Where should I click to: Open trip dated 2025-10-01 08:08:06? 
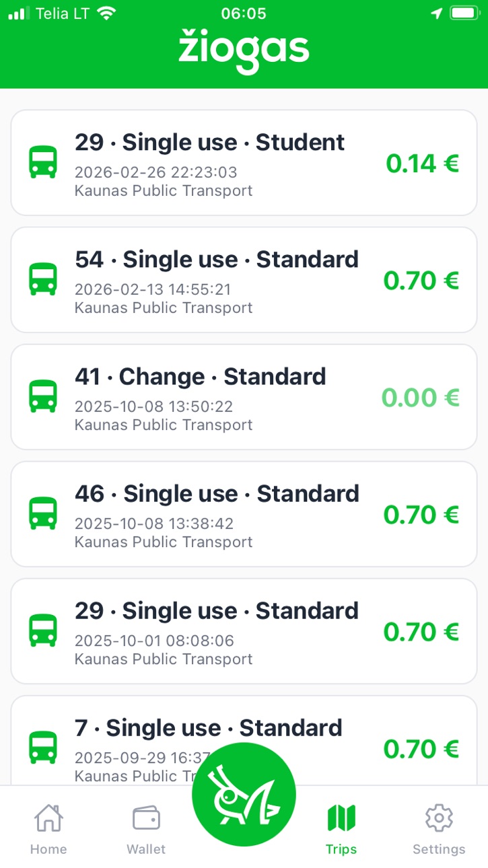tap(244, 631)
